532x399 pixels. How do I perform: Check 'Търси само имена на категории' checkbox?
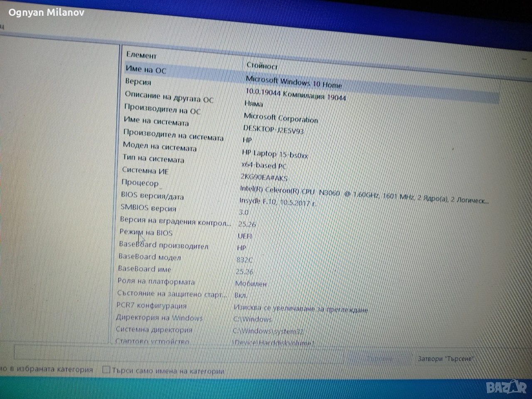(106, 369)
